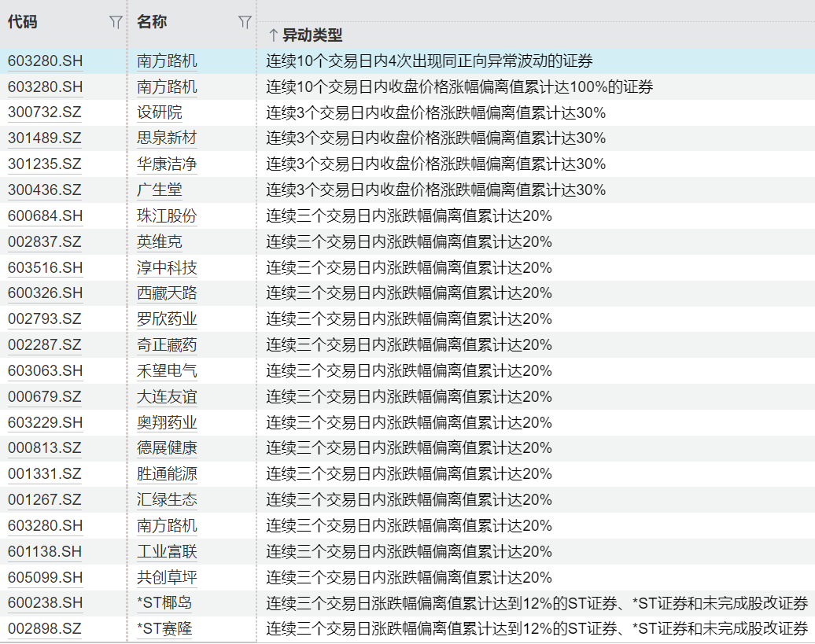Select the 西藏天路 name link

(167, 293)
